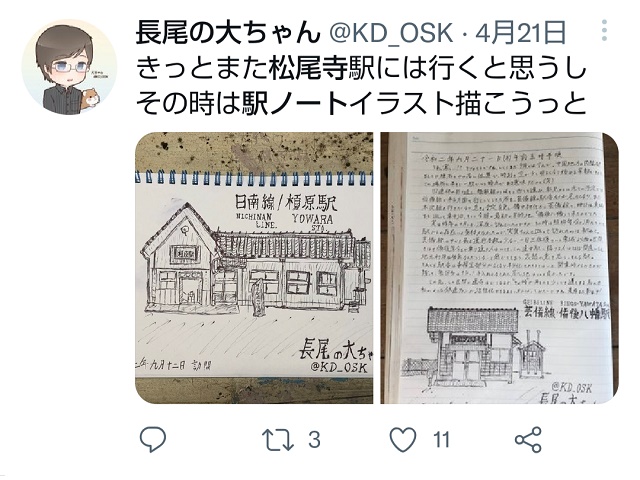The height and width of the screenshot is (480, 640).
Task: Like the tweet with the heart icon
Action: point(403,439)
